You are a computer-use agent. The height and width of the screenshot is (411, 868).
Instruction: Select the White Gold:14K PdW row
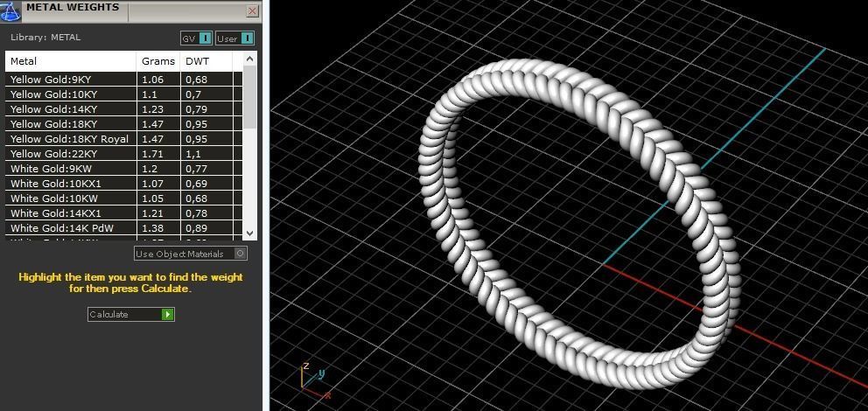[x=124, y=228]
